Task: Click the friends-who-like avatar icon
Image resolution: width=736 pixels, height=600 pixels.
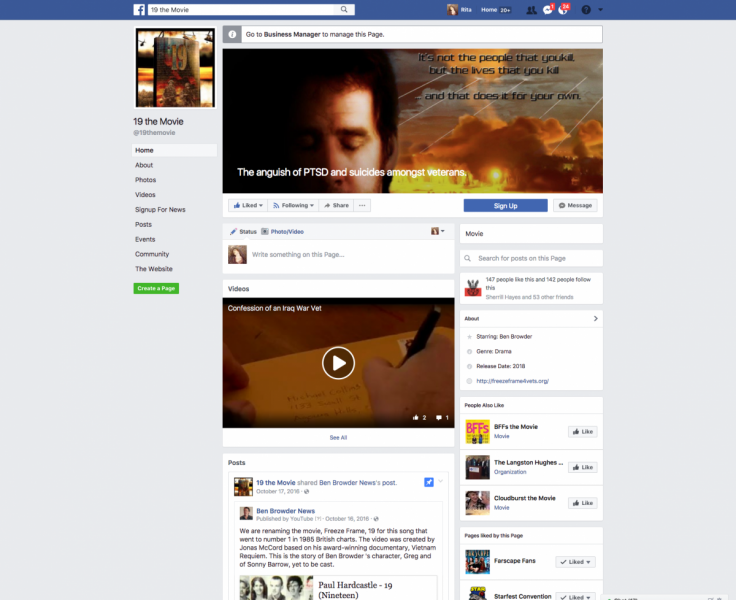Action: tap(473, 288)
